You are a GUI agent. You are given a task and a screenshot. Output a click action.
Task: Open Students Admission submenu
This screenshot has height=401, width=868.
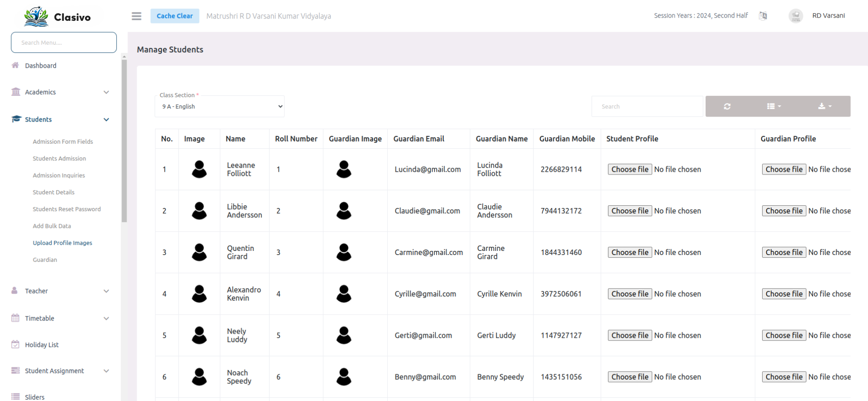(x=59, y=158)
